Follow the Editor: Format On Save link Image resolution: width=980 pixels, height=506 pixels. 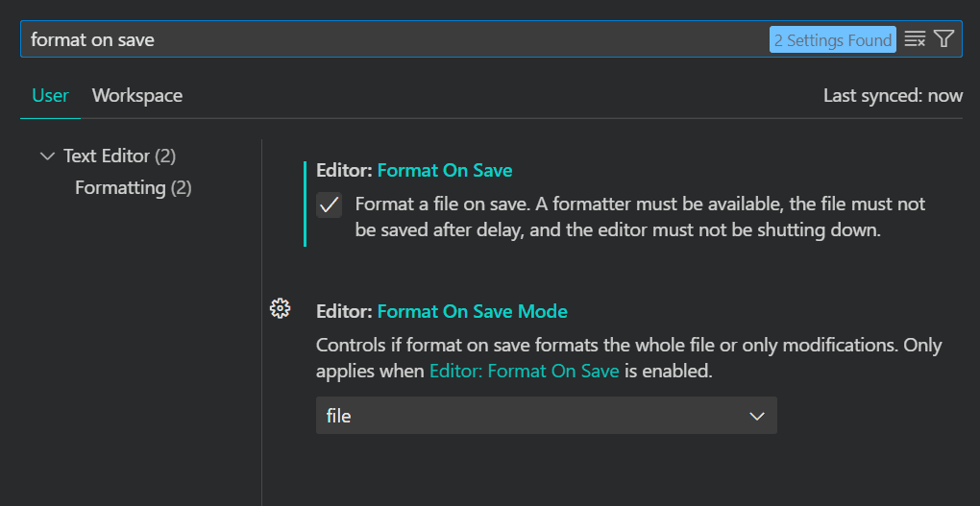click(x=524, y=371)
